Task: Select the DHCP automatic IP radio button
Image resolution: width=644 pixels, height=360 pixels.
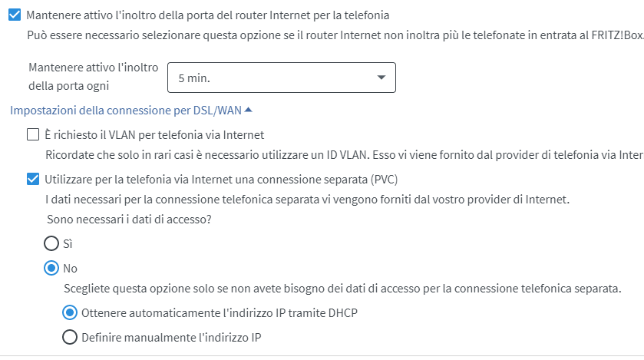Action: 70,312
